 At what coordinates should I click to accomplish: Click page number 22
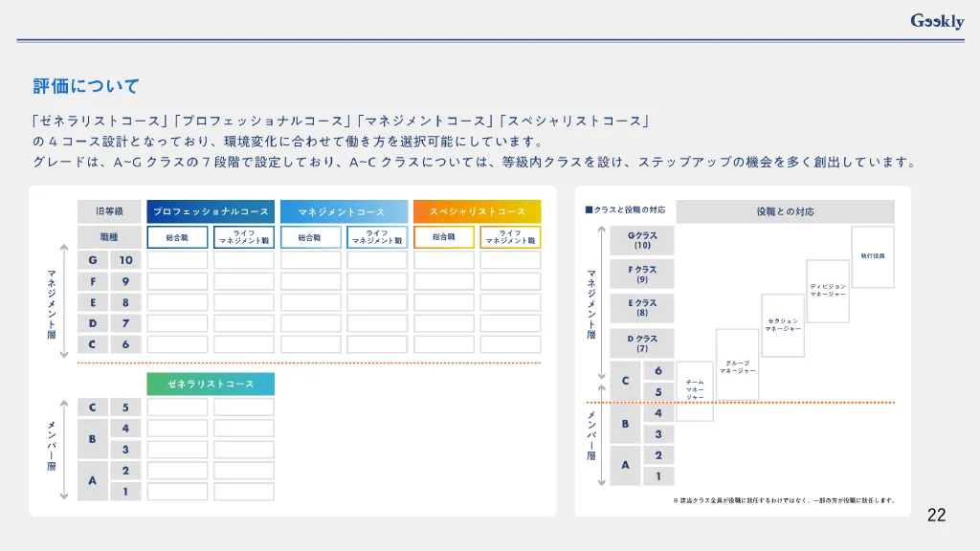936,515
